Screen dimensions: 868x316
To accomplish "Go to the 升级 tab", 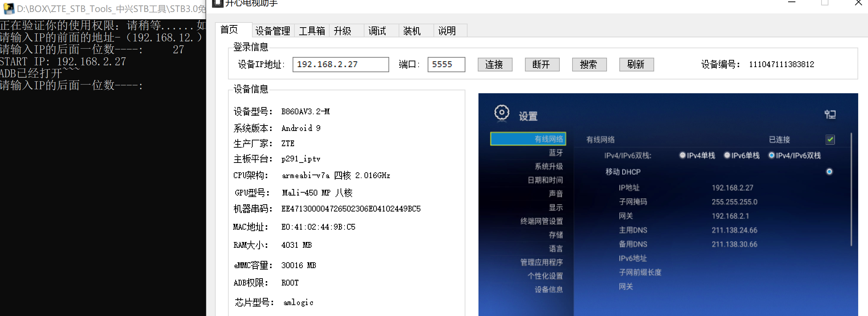I will [342, 31].
